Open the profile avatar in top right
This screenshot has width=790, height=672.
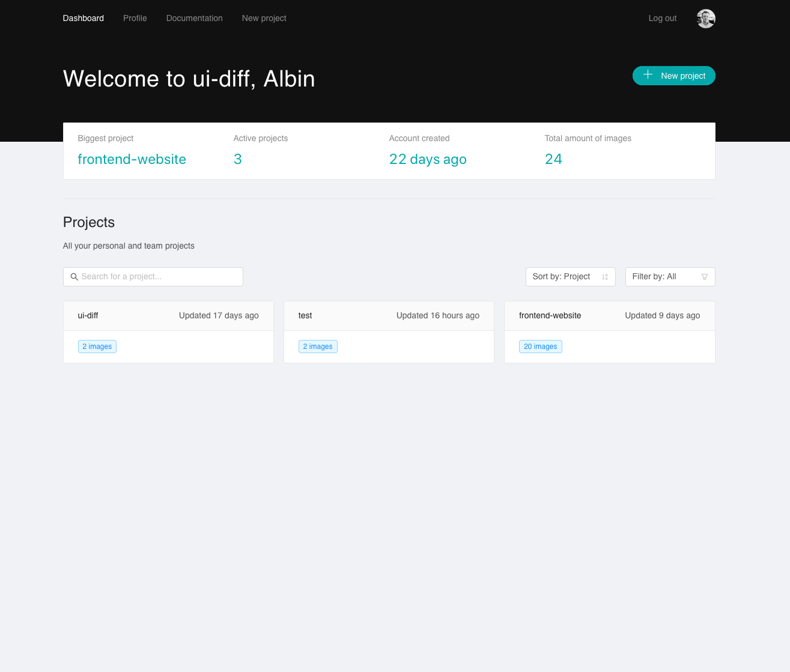706,18
